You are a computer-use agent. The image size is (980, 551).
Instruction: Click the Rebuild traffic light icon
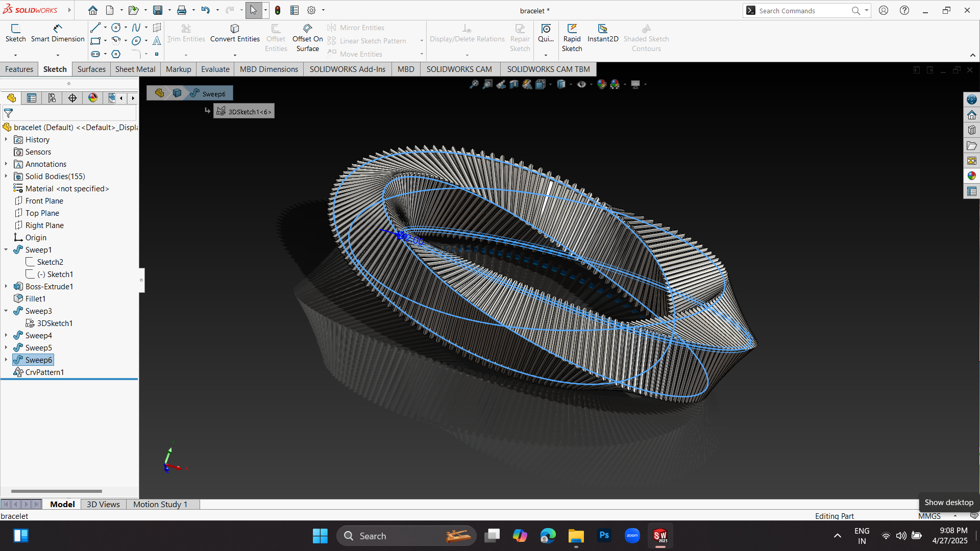pos(278,10)
